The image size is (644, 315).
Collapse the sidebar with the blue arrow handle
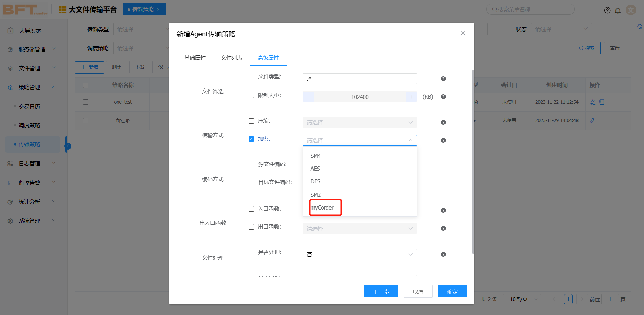68,146
